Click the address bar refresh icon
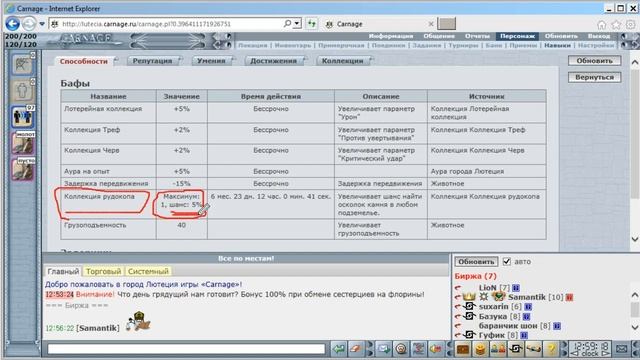 (312, 24)
